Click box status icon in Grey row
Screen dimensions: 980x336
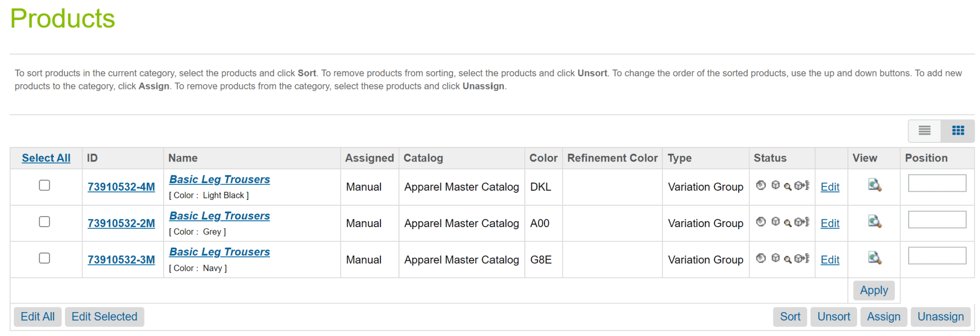(x=776, y=221)
